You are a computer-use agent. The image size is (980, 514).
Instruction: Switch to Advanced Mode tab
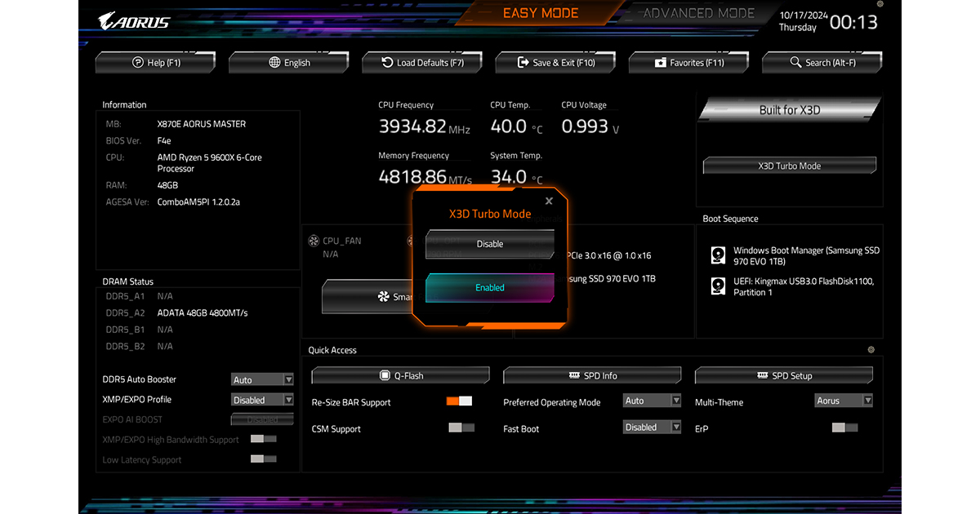tap(698, 13)
